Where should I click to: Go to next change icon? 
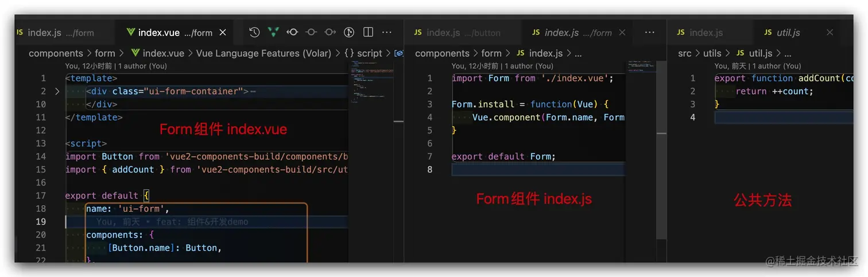click(x=330, y=33)
